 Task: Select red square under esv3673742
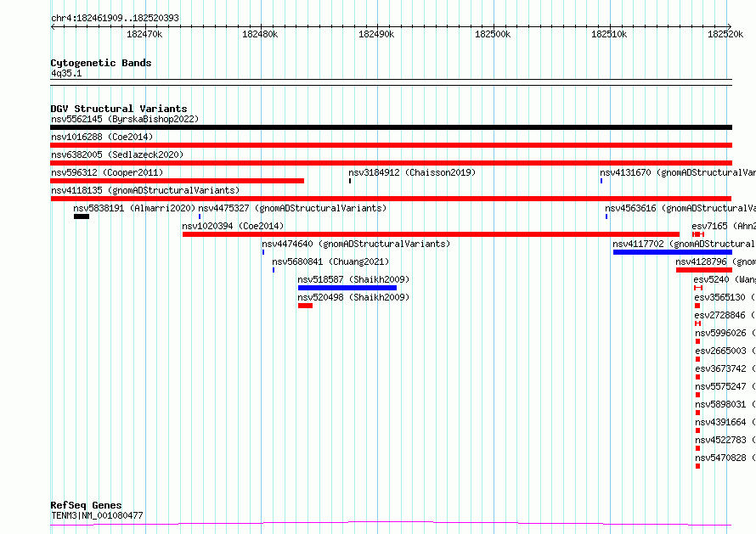(697, 377)
